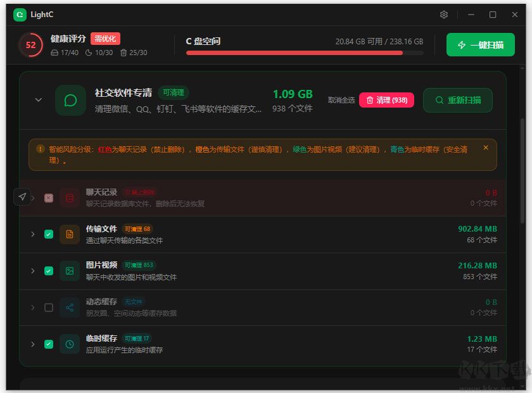This screenshot has width=532, height=393.
Task: Click the trash score icon 25/30
Action: 123,53
